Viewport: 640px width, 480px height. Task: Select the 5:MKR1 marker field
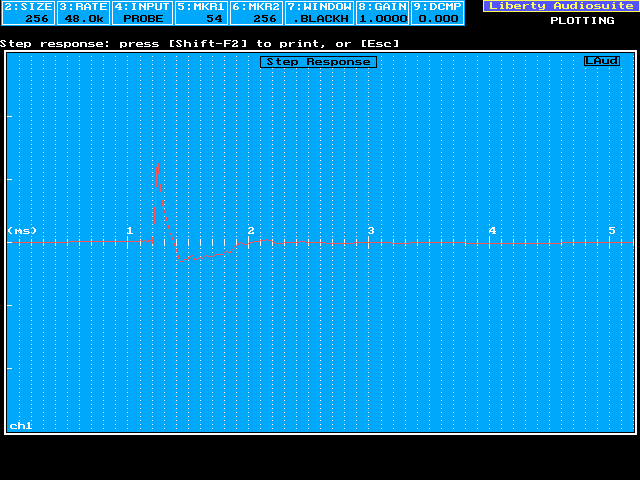tap(201, 12)
